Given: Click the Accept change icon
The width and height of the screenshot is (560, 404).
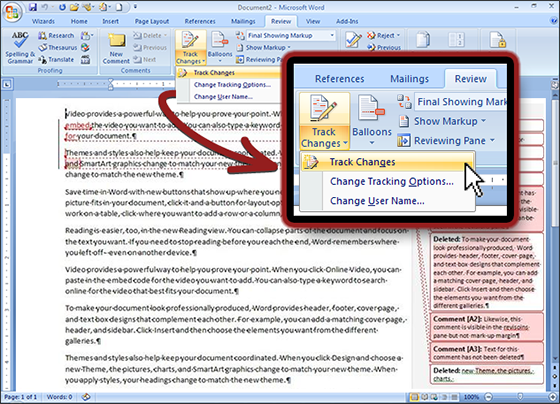Looking at the screenshot, I should click(x=353, y=40).
